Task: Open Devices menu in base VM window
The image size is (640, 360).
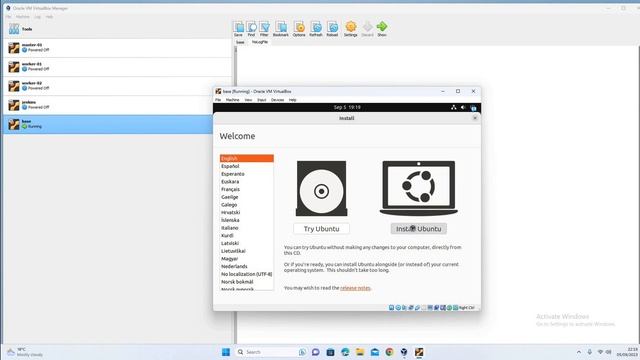Action: [278, 100]
